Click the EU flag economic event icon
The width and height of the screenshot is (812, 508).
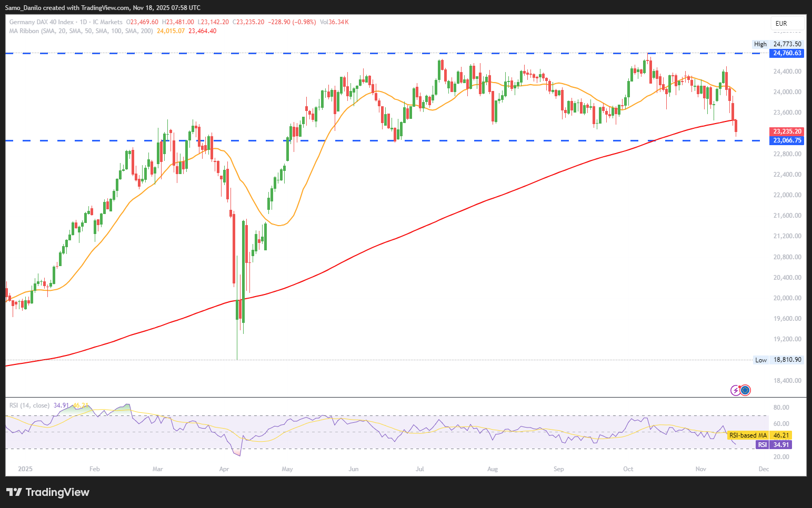tap(745, 390)
